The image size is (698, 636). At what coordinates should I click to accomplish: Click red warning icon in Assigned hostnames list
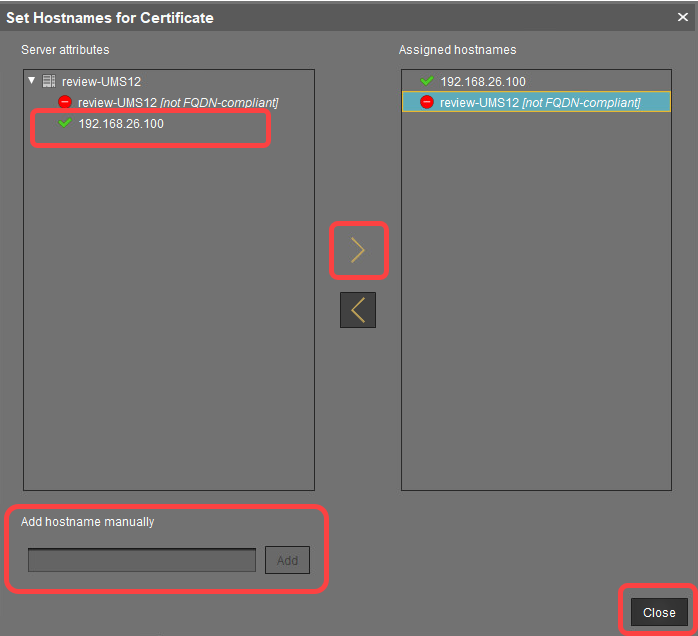tap(427, 102)
